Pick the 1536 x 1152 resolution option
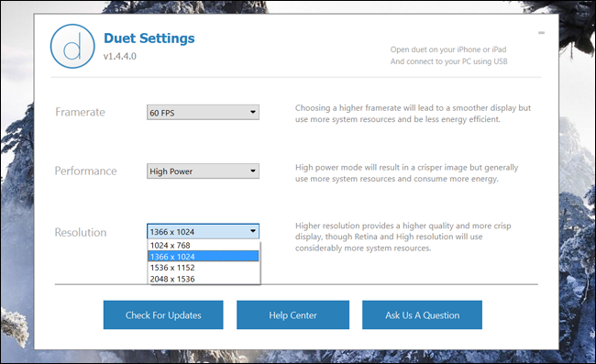The image size is (596, 364). (x=204, y=268)
